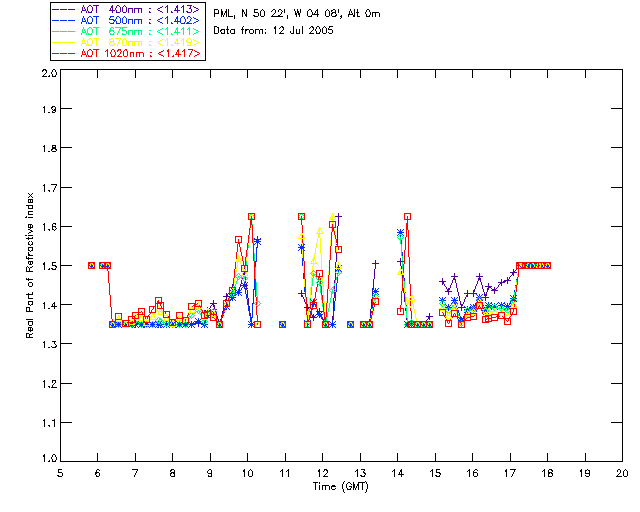Click the AOT 870nm legend entry
This screenshot has width=640, height=512.
[x=127, y=42]
